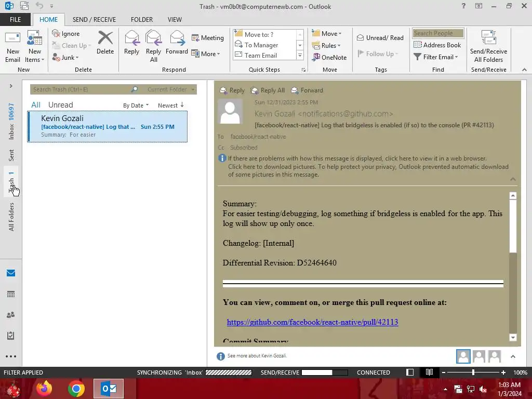Click Reply All in the reading pane
This screenshot has height=399, width=532.
[268, 90]
